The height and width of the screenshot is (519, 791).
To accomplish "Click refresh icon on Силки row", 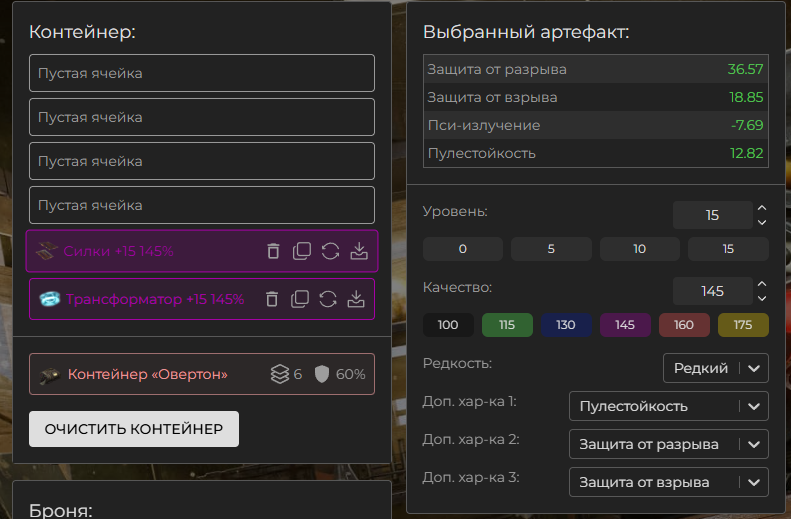I will click(x=330, y=251).
